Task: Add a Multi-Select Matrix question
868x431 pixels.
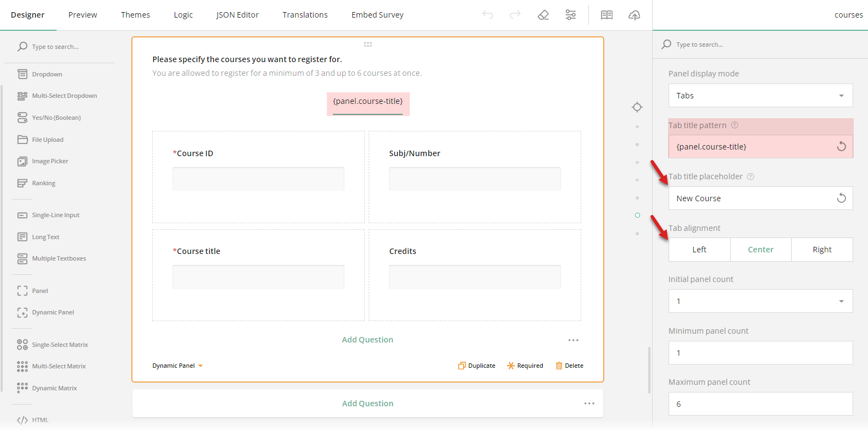Action: 52,366
